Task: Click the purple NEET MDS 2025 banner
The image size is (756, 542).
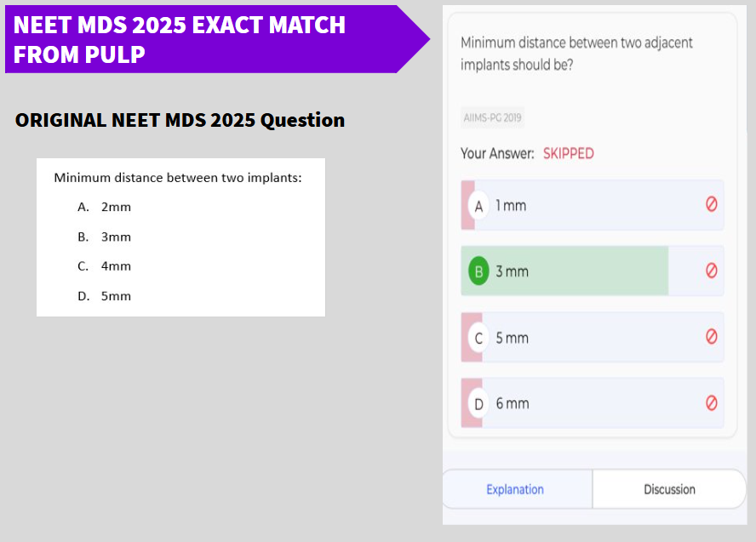Action: point(217,39)
